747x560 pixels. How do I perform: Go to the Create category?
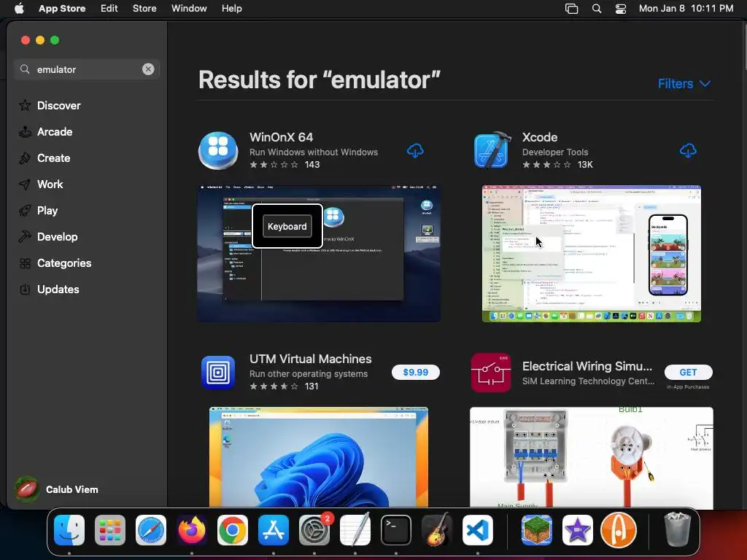click(44, 158)
